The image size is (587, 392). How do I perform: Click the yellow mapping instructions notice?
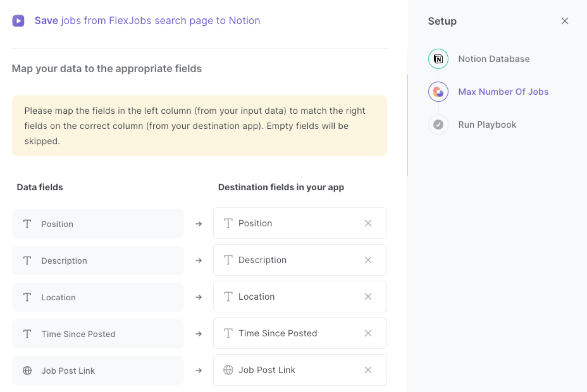click(x=200, y=126)
